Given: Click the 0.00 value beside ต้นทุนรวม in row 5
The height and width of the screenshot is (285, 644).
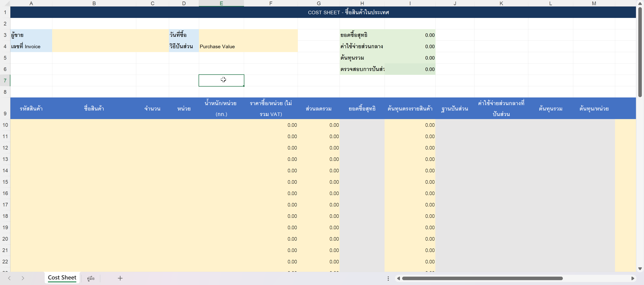Looking at the screenshot, I should pos(410,58).
